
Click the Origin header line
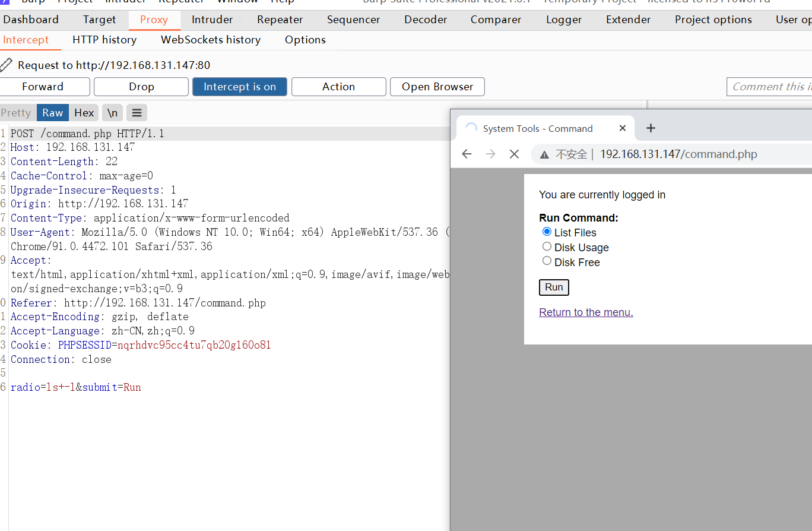[x=99, y=204]
